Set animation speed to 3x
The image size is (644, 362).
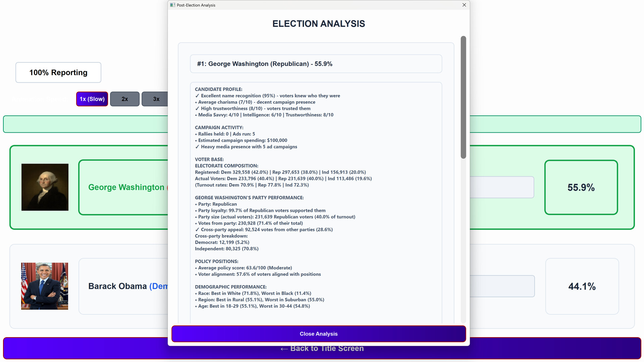(x=155, y=99)
